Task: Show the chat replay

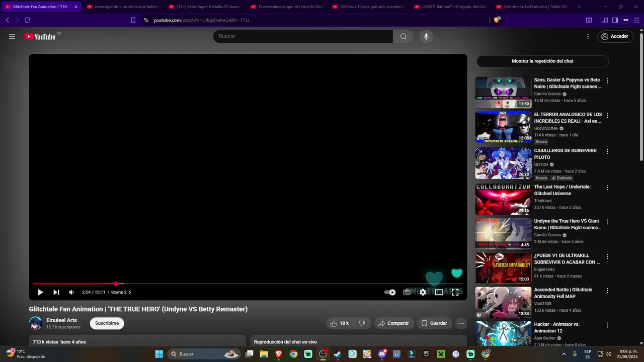Action: pyautogui.click(x=542, y=61)
